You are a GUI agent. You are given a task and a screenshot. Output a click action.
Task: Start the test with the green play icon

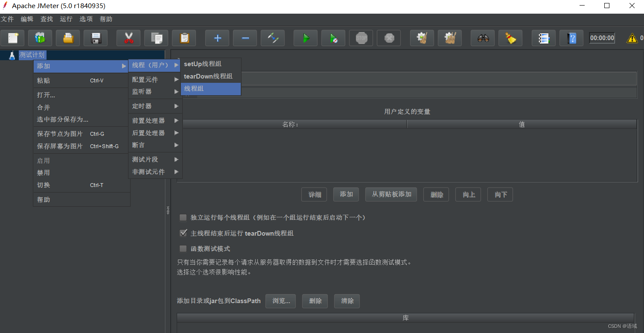(306, 38)
